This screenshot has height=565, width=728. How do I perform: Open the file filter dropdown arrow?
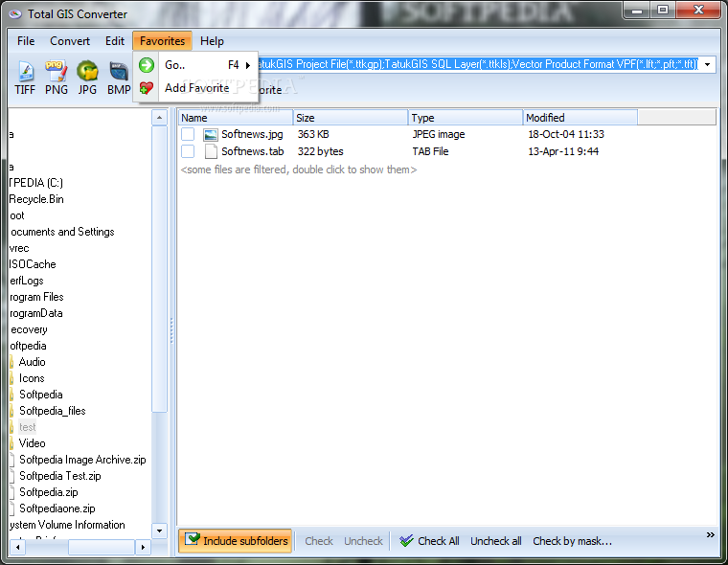(x=708, y=64)
